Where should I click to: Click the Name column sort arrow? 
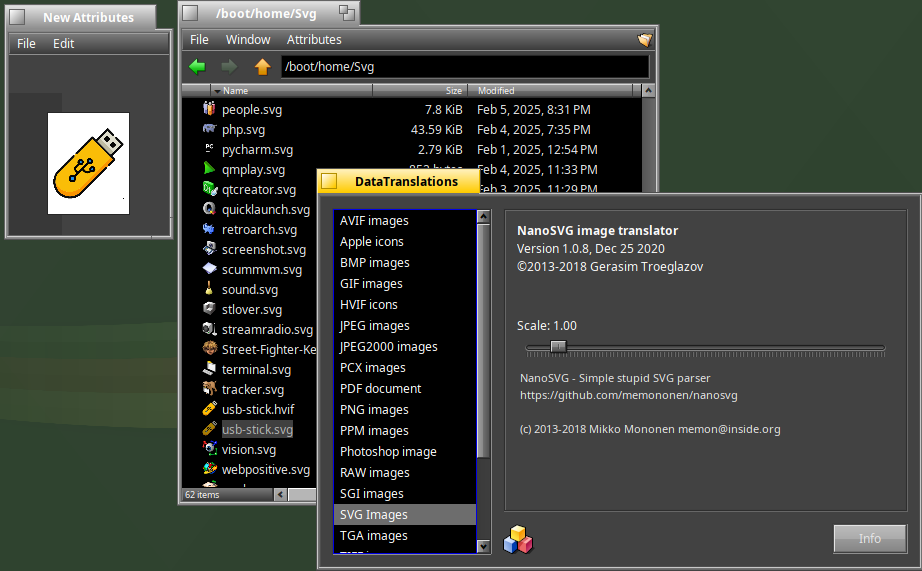217,91
